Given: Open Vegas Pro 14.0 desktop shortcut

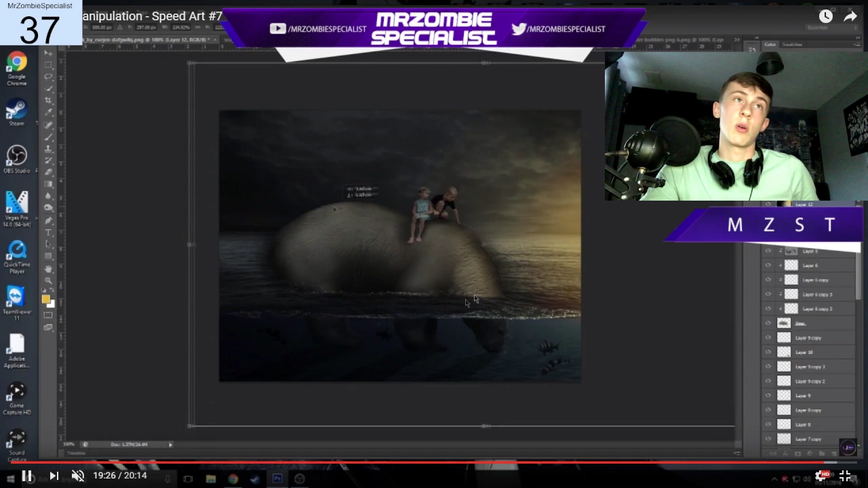Looking at the screenshot, I should tap(17, 209).
